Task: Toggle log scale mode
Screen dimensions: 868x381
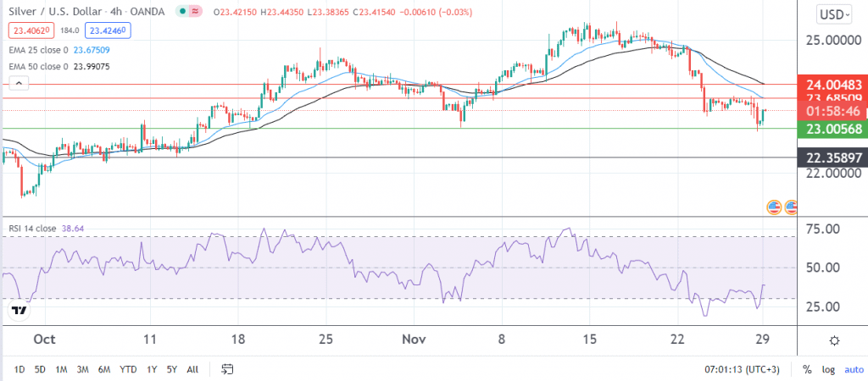Action: click(827, 369)
